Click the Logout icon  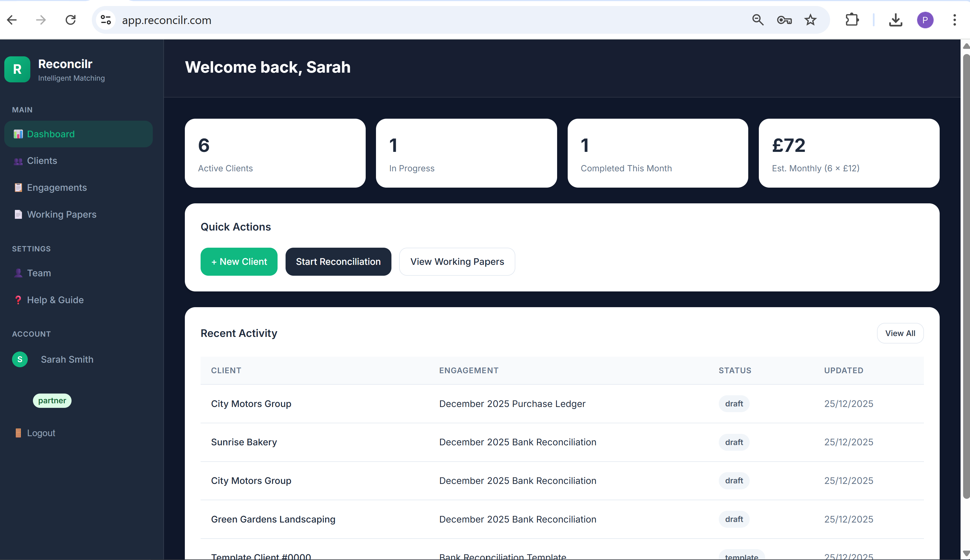[18, 433]
